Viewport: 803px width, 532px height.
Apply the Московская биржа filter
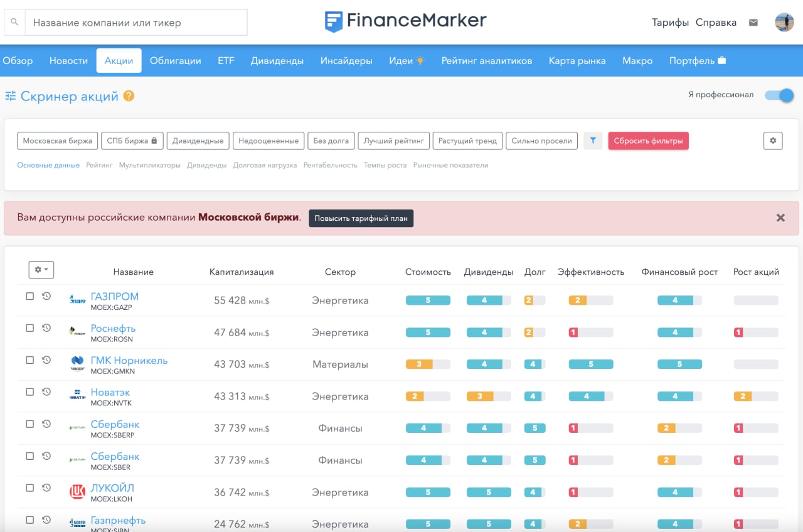tap(58, 141)
